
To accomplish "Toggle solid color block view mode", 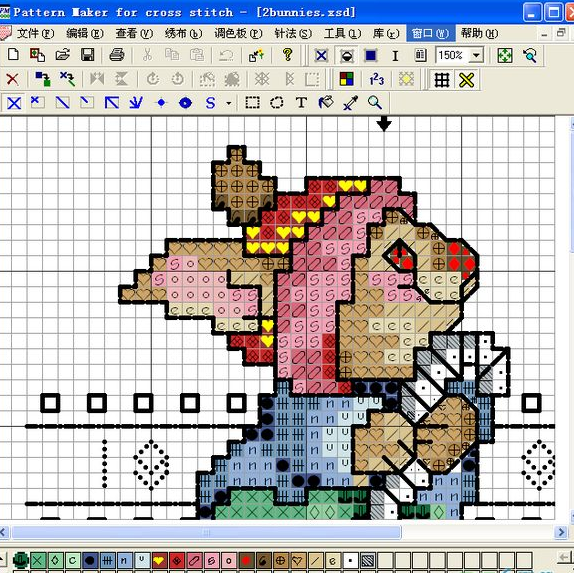I will coord(371,56).
